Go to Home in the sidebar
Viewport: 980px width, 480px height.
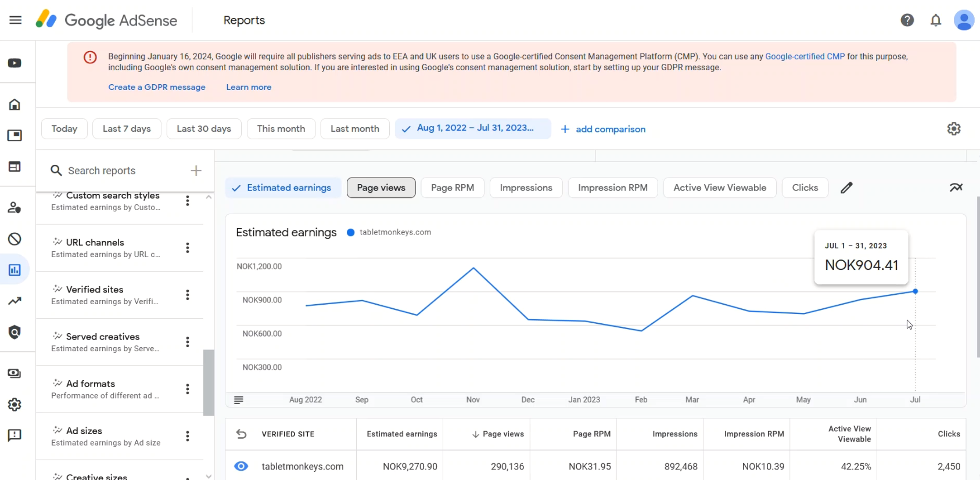pyautogui.click(x=15, y=104)
